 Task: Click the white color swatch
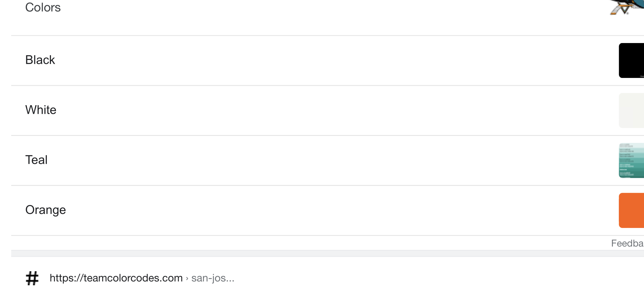(x=631, y=110)
